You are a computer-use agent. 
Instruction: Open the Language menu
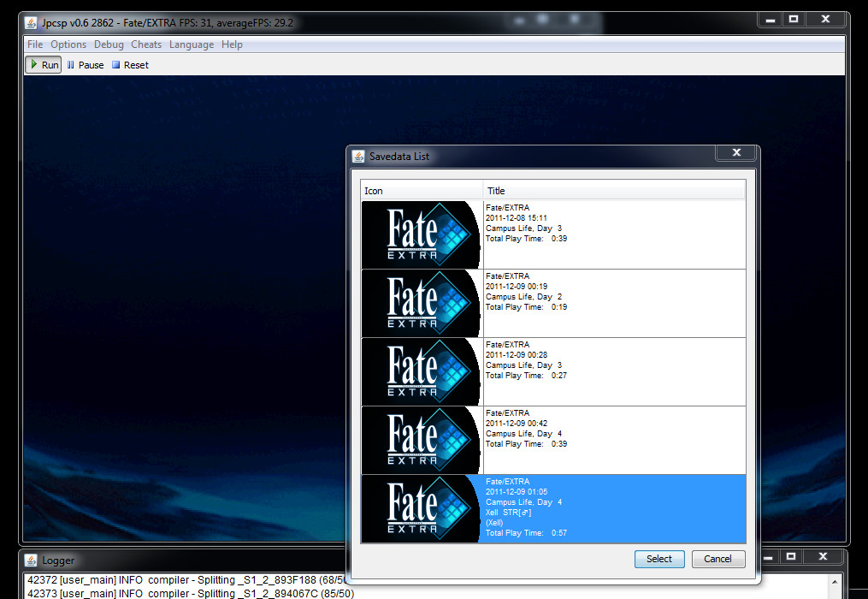(192, 44)
